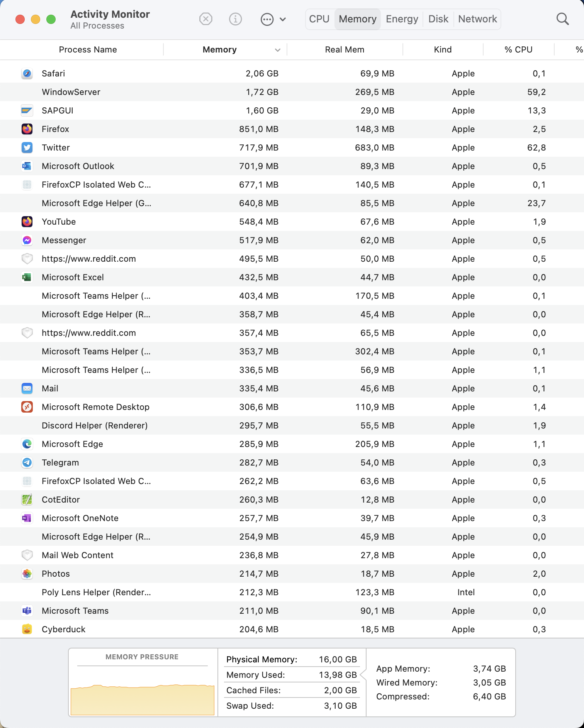Select the Discord Helper (Renderer) row
Image resolution: width=584 pixels, height=728 pixels.
292,425
